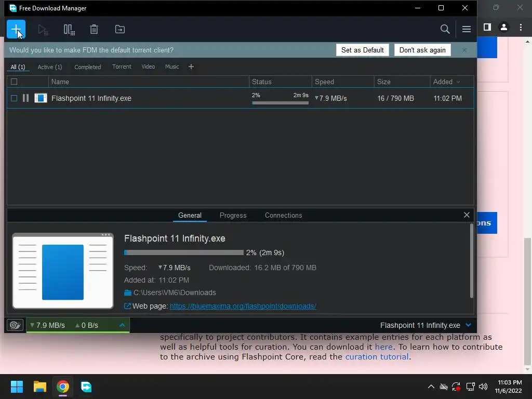Click the Delete trash can icon

(x=94, y=29)
